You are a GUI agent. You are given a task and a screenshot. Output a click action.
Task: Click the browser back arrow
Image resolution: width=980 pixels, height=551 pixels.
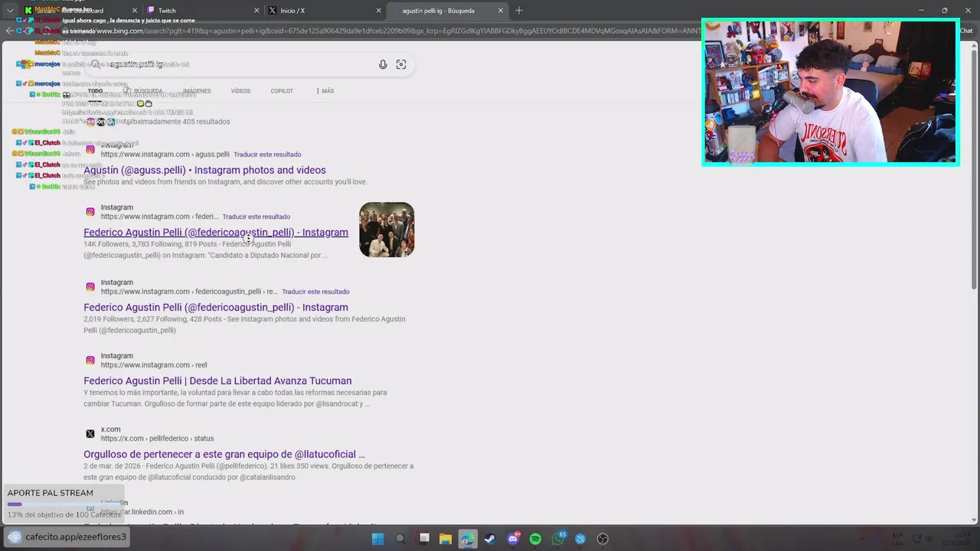click(x=9, y=31)
